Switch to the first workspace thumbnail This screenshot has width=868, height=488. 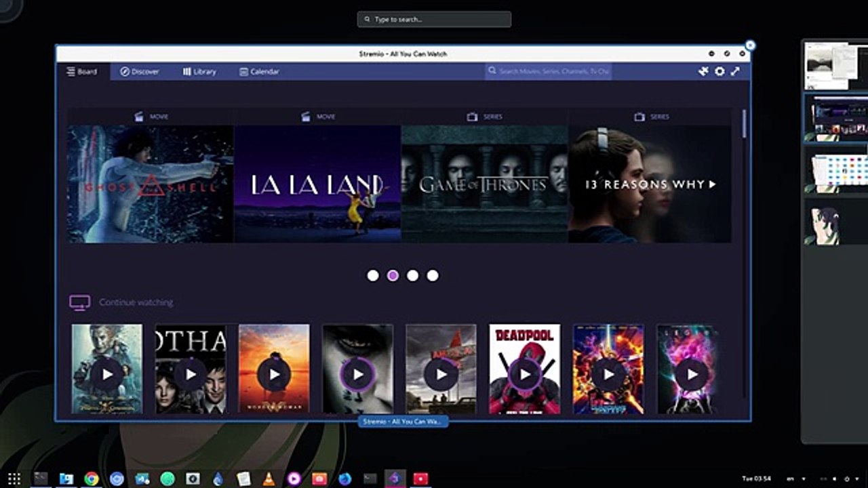coord(835,65)
